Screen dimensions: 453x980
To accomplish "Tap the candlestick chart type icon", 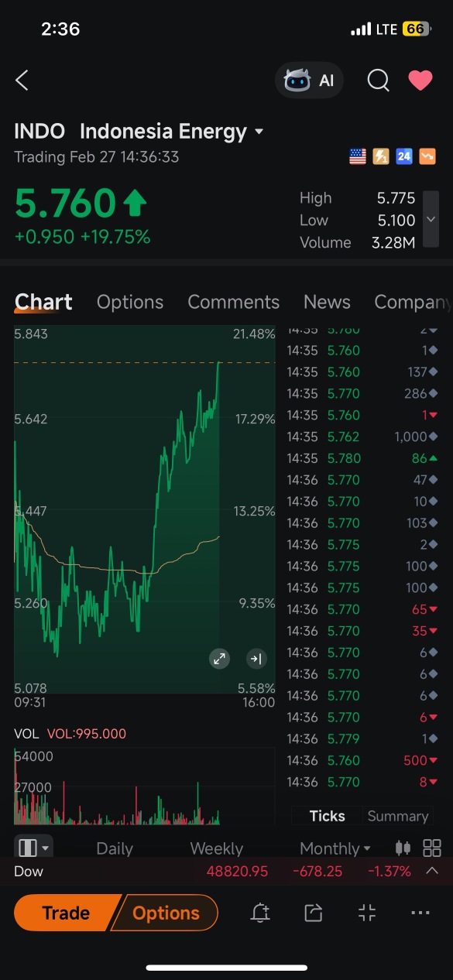I will pos(403,848).
